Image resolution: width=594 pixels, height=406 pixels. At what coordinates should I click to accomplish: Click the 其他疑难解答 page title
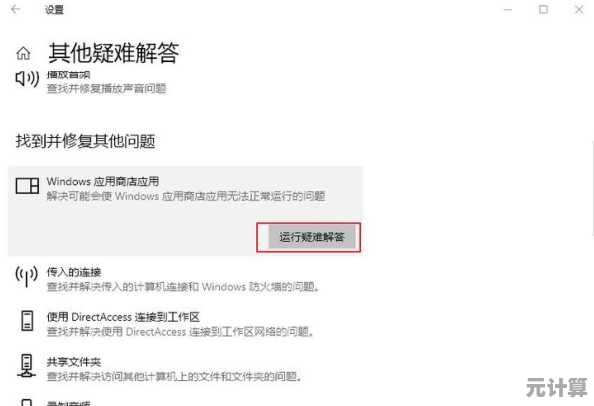tap(114, 53)
